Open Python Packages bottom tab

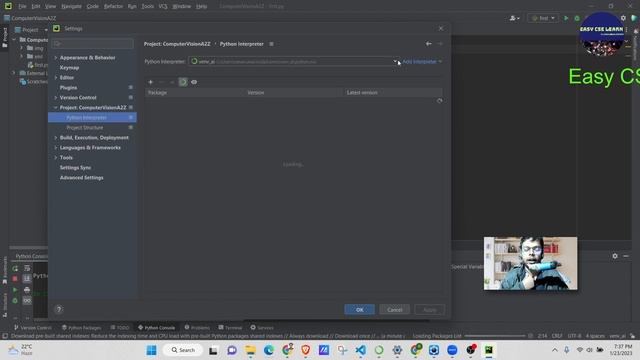tap(81, 328)
